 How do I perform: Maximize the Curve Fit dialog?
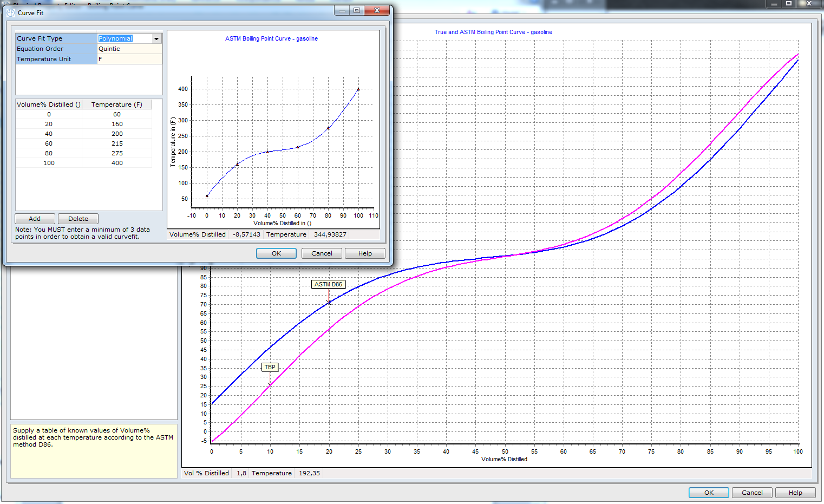[x=357, y=10]
